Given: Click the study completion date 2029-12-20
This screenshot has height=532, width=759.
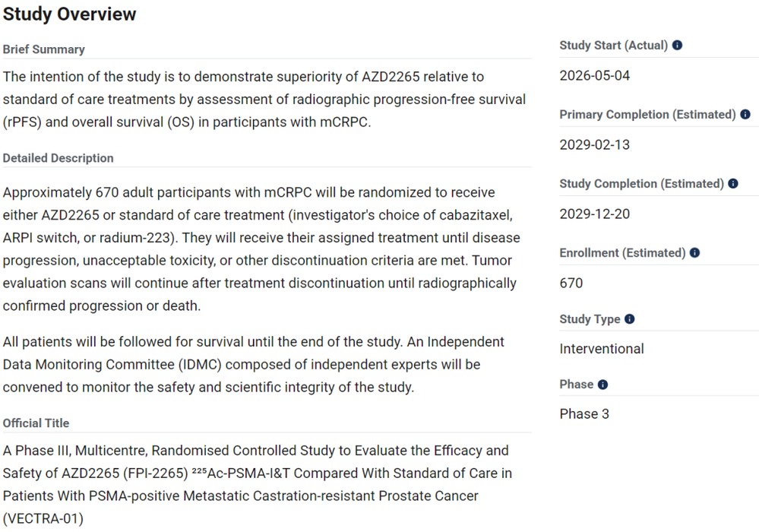Looking at the screenshot, I should (x=594, y=214).
